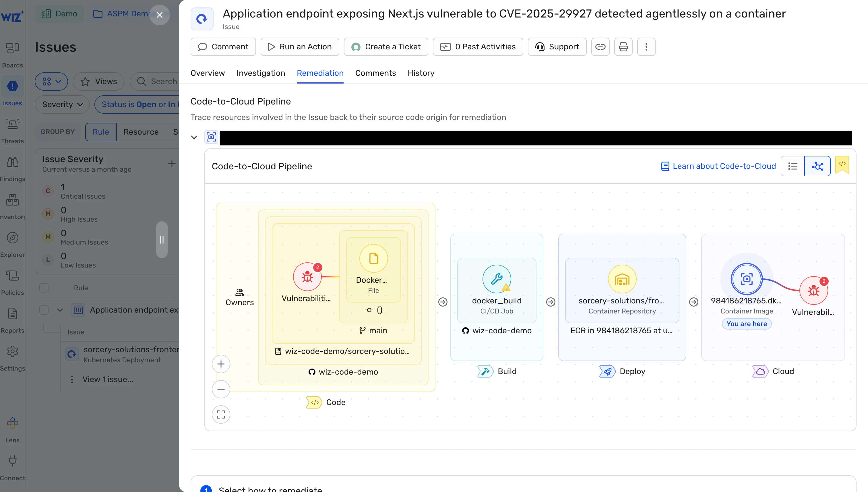Open the Demo project tab
Viewport: 868px width, 492px height.
(59, 13)
